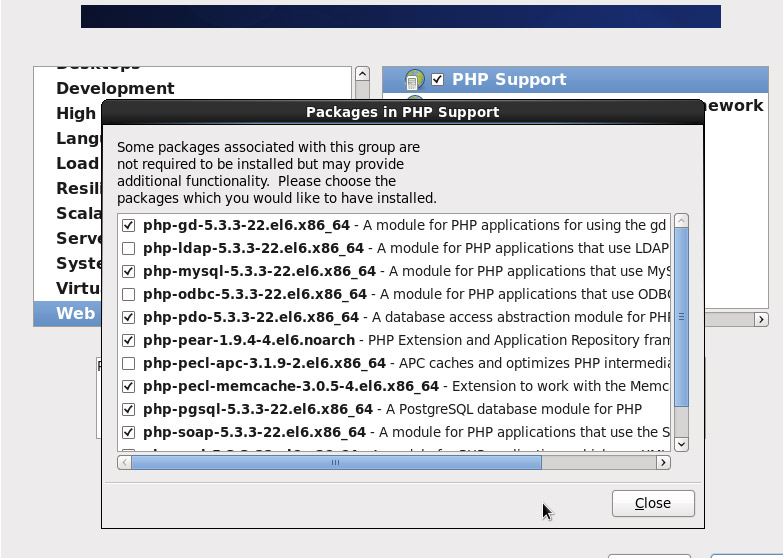Click the php-ldap-5.3.3-22.el6.x86_64 package name

coord(253,248)
